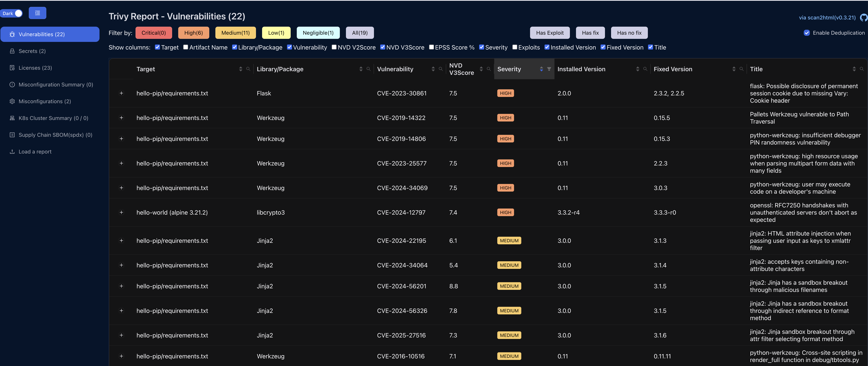The width and height of the screenshot is (868, 366).
Task: Filter by Has no fix
Action: click(x=629, y=33)
